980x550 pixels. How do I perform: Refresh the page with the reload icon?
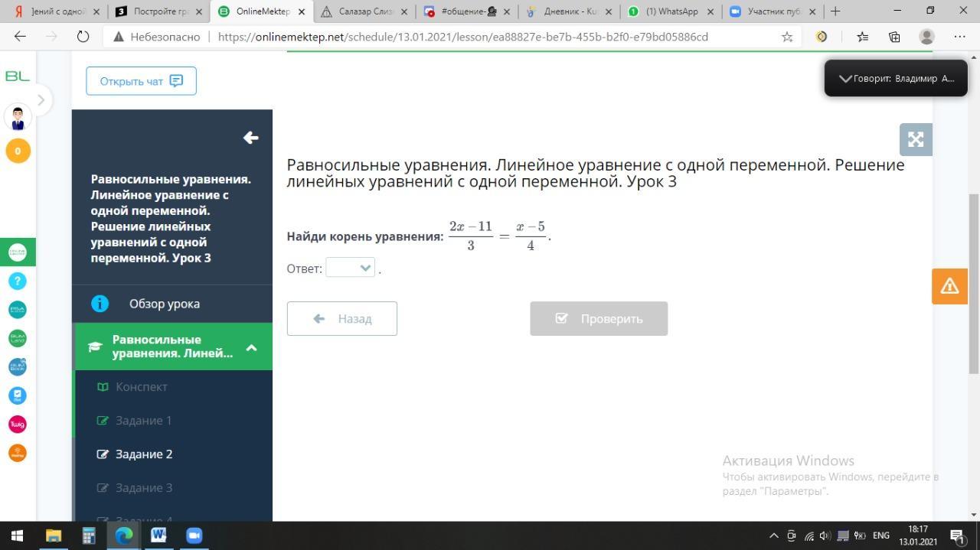pyautogui.click(x=83, y=37)
